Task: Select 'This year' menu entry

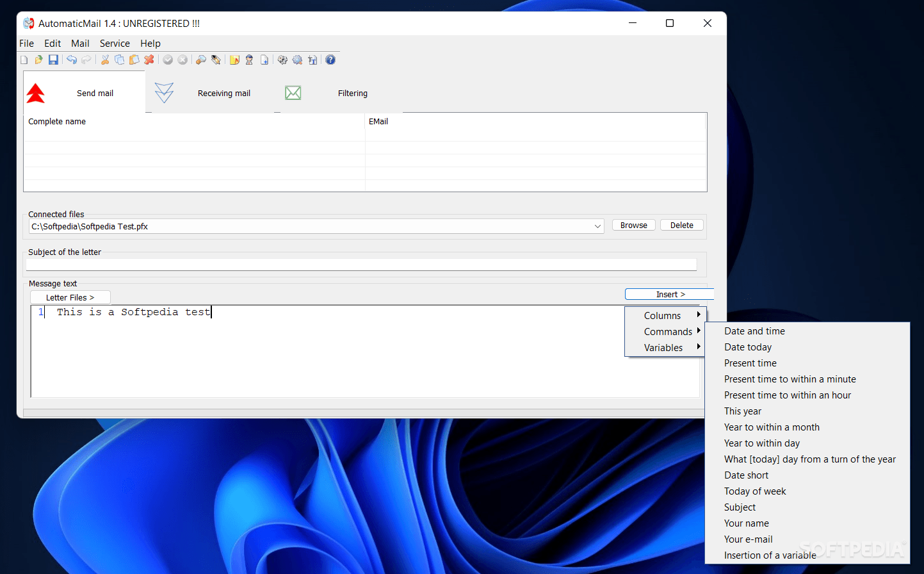Action: pos(807,411)
